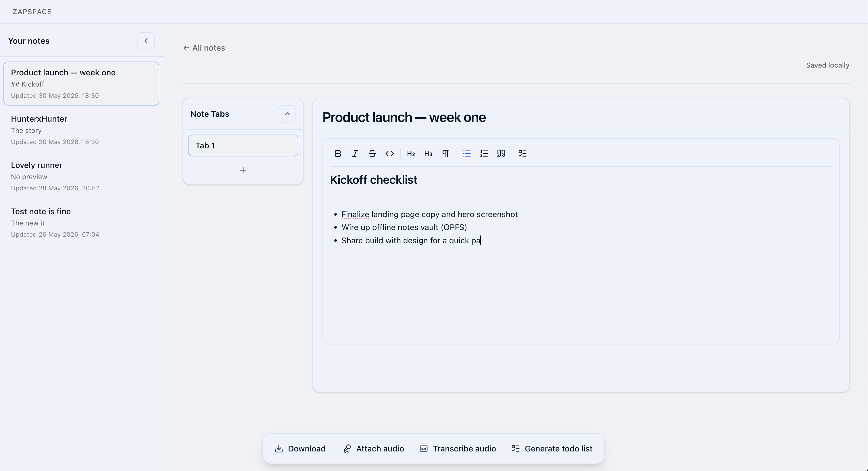This screenshot has width=868, height=471.
Task: Go back to All notes
Action: point(204,48)
